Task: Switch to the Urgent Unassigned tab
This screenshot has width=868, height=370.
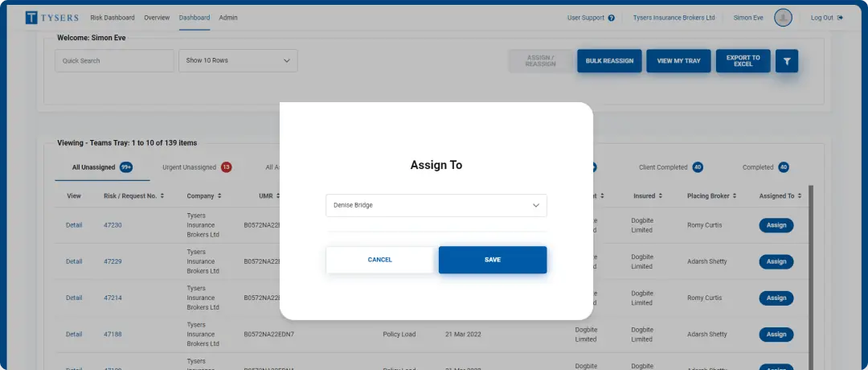Action: [x=197, y=167]
